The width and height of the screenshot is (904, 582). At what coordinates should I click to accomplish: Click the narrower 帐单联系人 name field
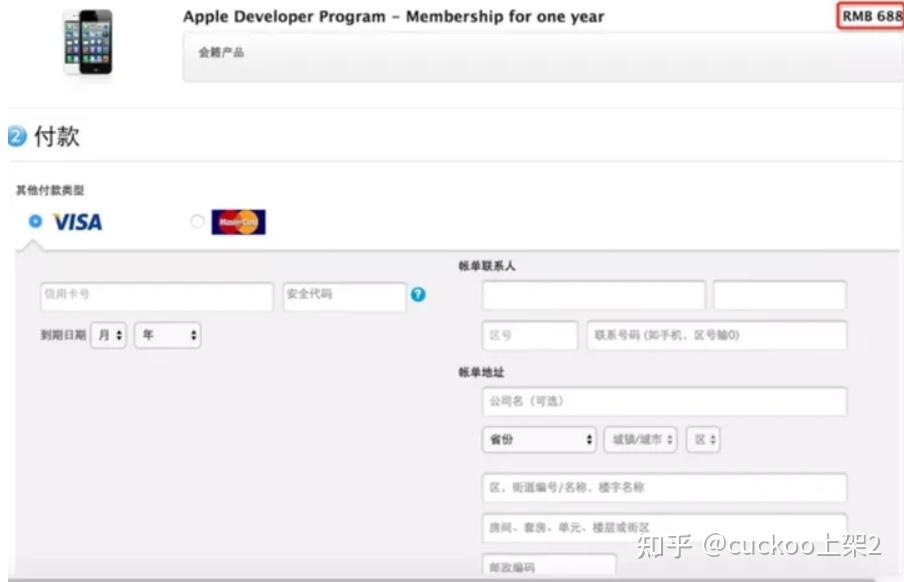tap(780, 295)
